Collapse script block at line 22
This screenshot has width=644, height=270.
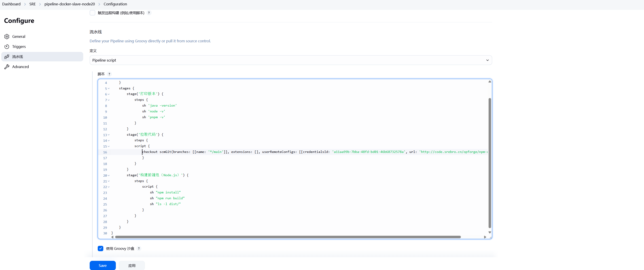click(109, 187)
